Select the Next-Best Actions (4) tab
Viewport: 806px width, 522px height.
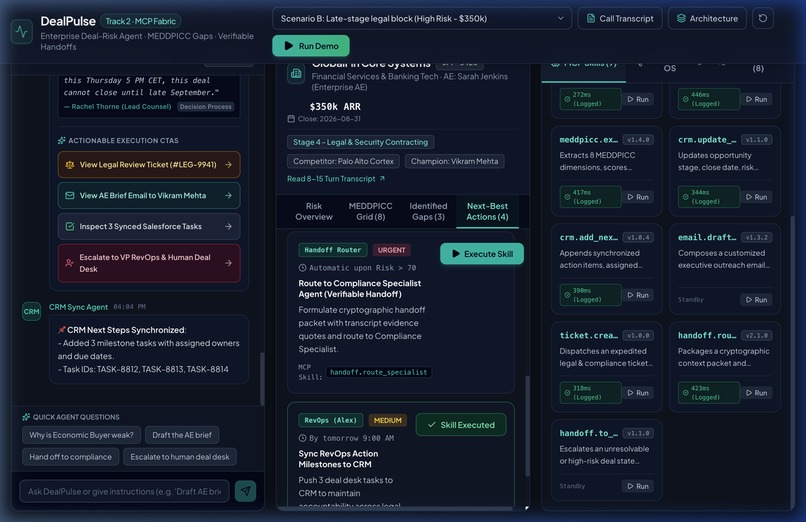pos(487,212)
